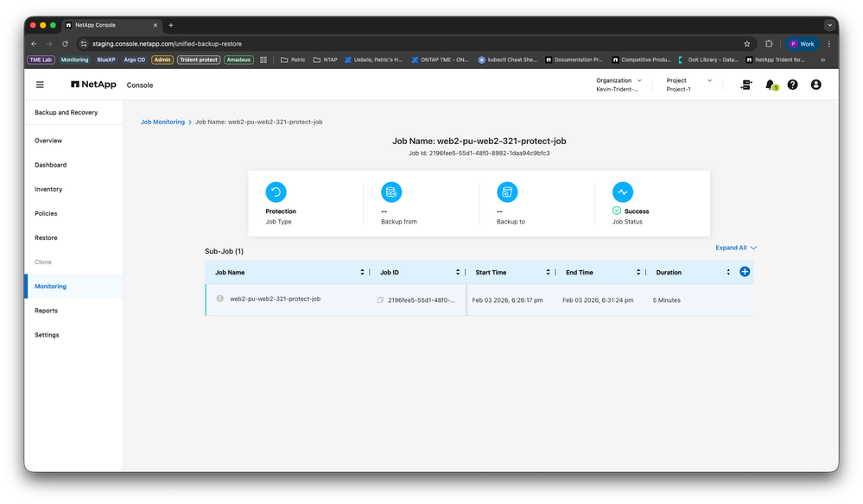863x504 pixels.
Task: Reload the page with refresh icon
Action: 65,44
